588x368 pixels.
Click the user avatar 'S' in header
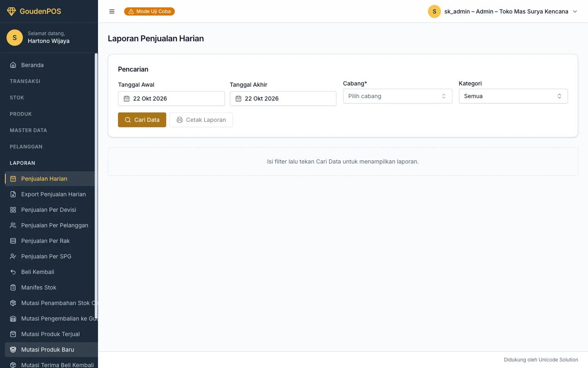(434, 11)
